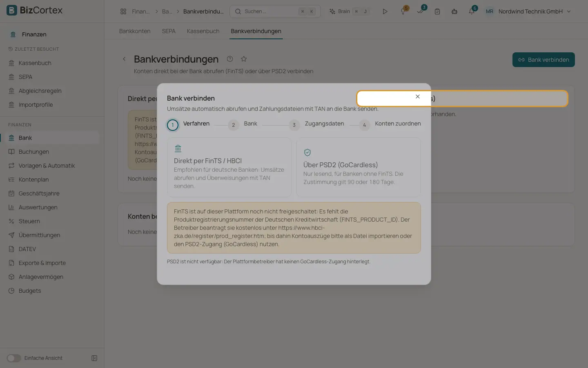Open the robot assistant icon
This screenshot has width=588, height=368.
pos(454,11)
